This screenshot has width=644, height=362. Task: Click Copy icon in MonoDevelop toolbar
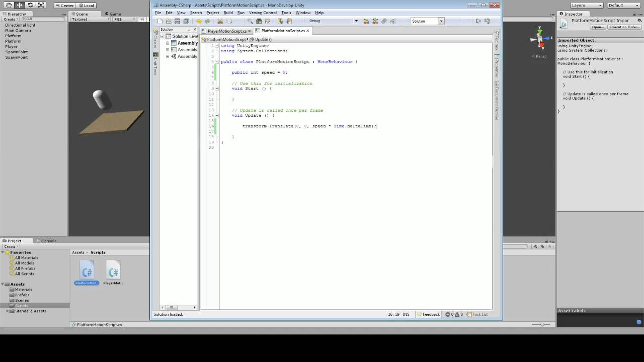pyautogui.click(x=229, y=21)
